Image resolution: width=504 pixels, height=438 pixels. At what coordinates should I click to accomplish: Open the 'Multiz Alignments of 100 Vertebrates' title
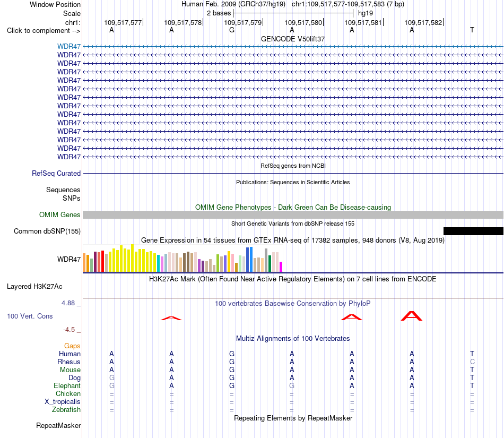pyautogui.click(x=293, y=338)
